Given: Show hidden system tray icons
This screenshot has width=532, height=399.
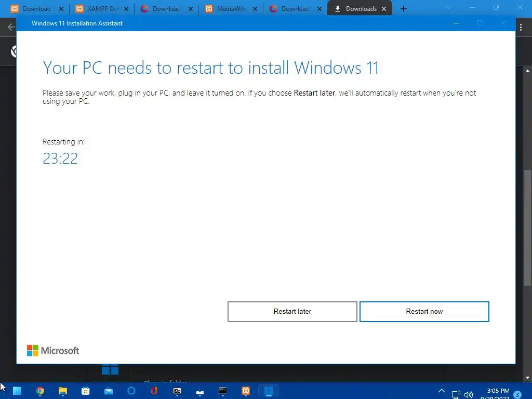Looking at the screenshot, I should pyautogui.click(x=442, y=391).
